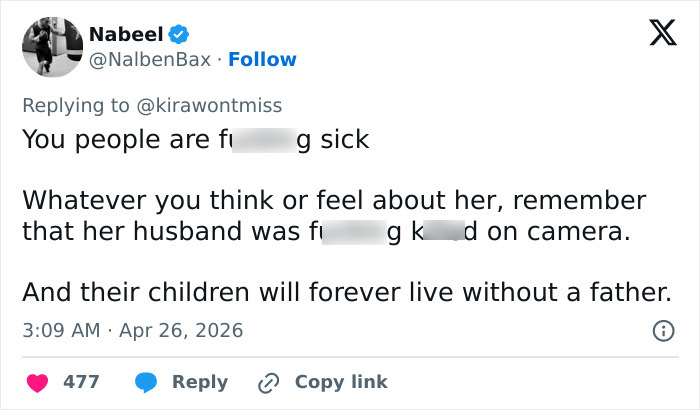
Task: Click the blue reply speech bubble icon
Action: click(147, 382)
